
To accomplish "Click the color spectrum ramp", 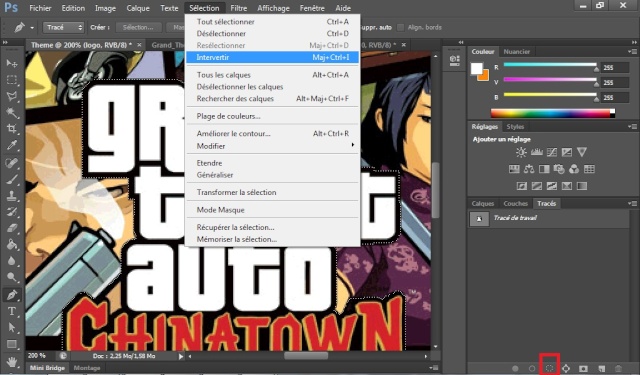I will click(553, 113).
